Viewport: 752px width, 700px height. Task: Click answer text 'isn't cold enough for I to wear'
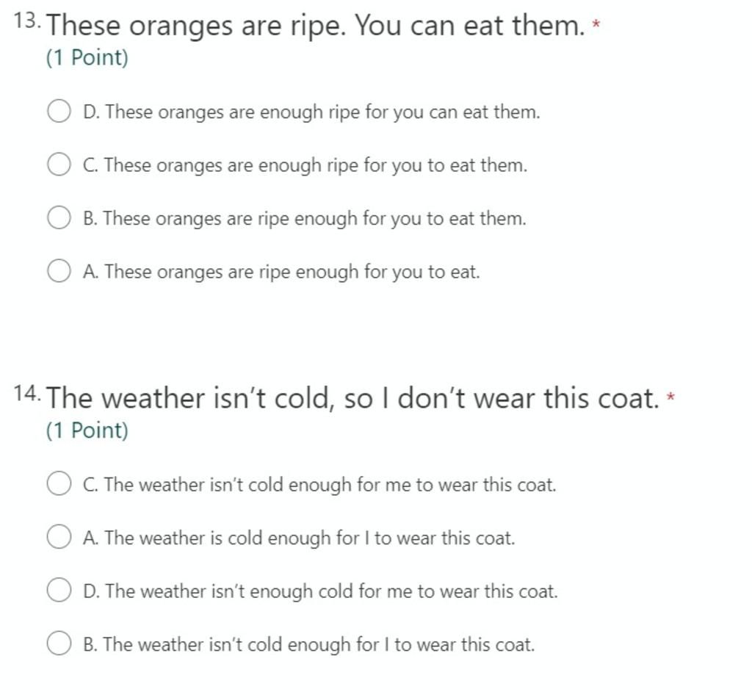333,644
